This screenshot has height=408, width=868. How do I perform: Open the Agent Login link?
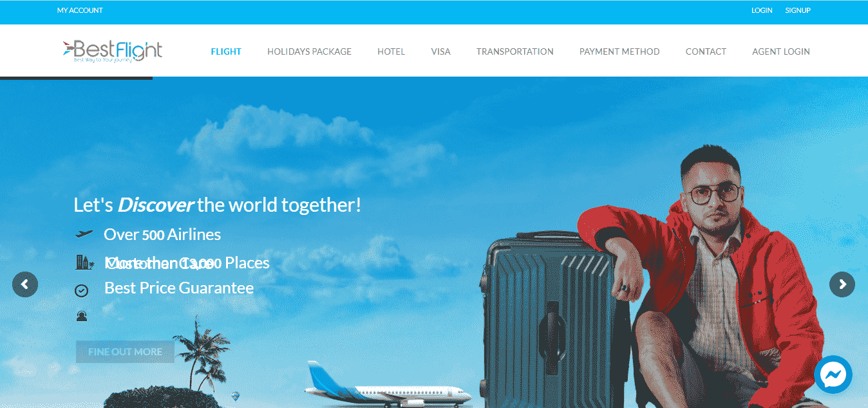point(781,51)
